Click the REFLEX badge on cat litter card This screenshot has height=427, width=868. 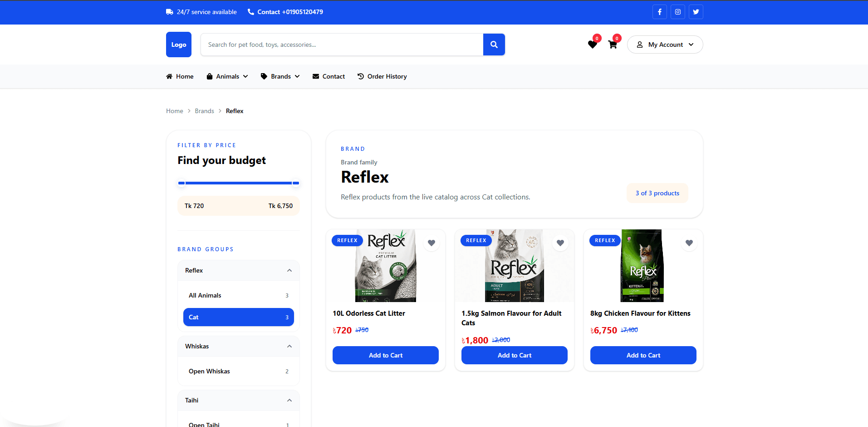coord(347,240)
